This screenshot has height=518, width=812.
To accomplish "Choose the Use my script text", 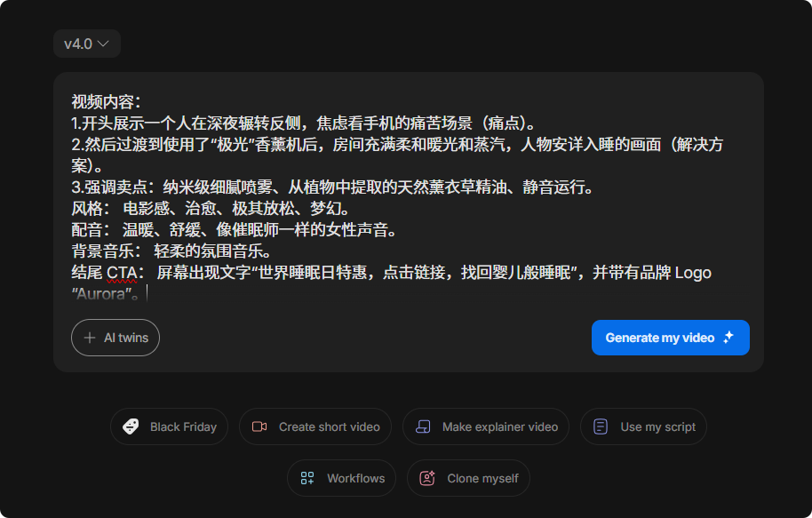I will [657, 426].
